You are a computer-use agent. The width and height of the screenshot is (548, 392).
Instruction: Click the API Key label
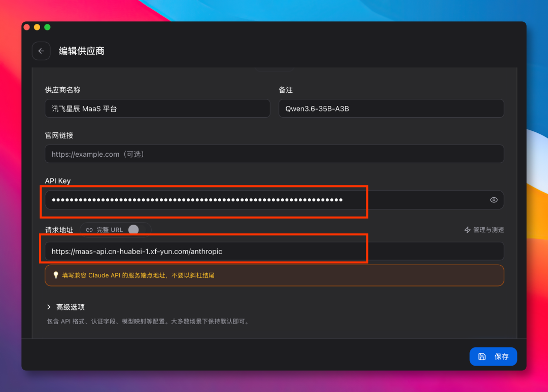(x=58, y=181)
